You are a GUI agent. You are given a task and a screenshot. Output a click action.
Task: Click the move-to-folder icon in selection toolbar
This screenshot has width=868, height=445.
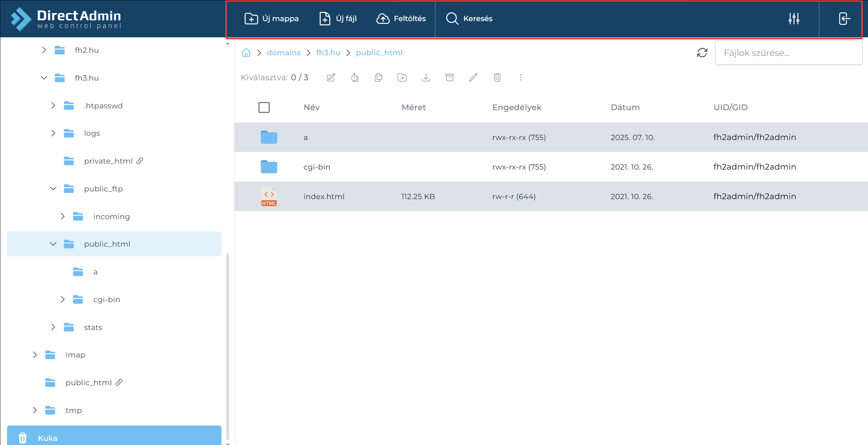pyautogui.click(x=402, y=77)
